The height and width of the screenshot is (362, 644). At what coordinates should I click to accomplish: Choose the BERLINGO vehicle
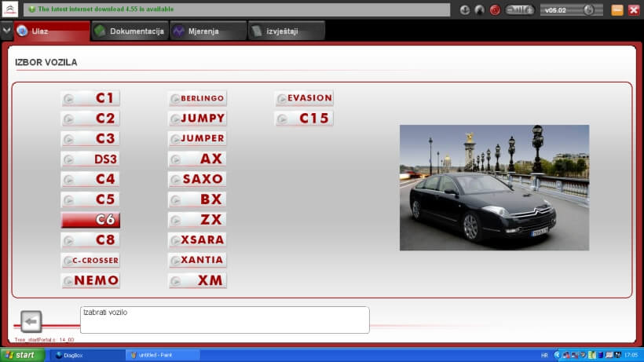click(198, 98)
